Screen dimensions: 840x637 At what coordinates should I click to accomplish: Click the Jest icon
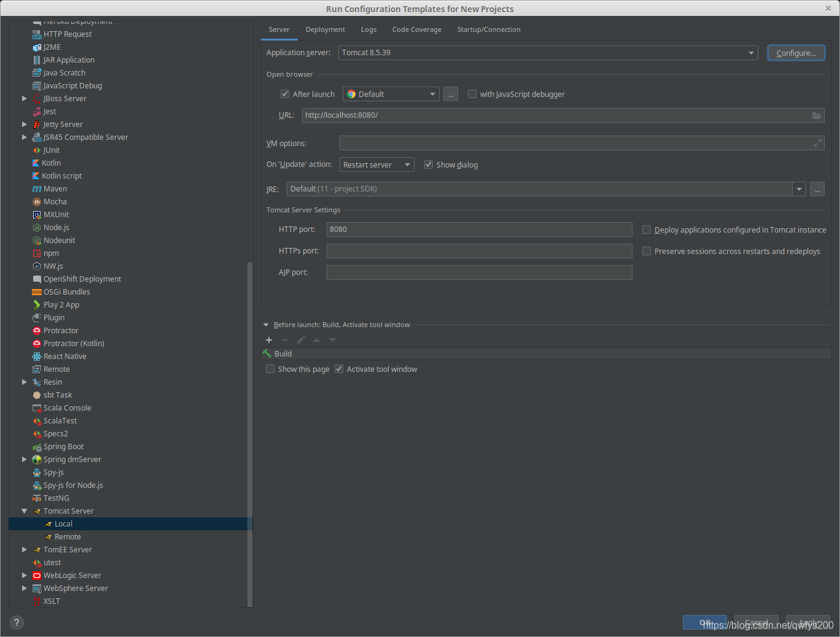click(x=37, y=112)
